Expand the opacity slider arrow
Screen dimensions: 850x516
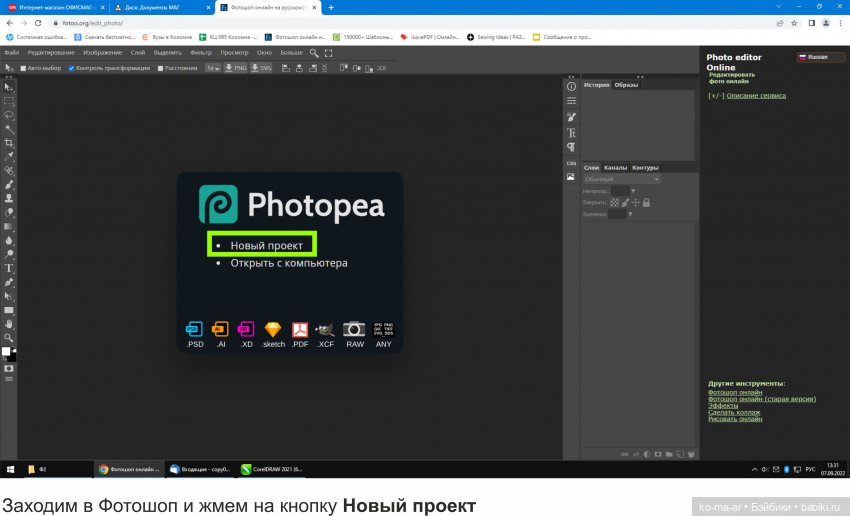[x=633, y=191]
